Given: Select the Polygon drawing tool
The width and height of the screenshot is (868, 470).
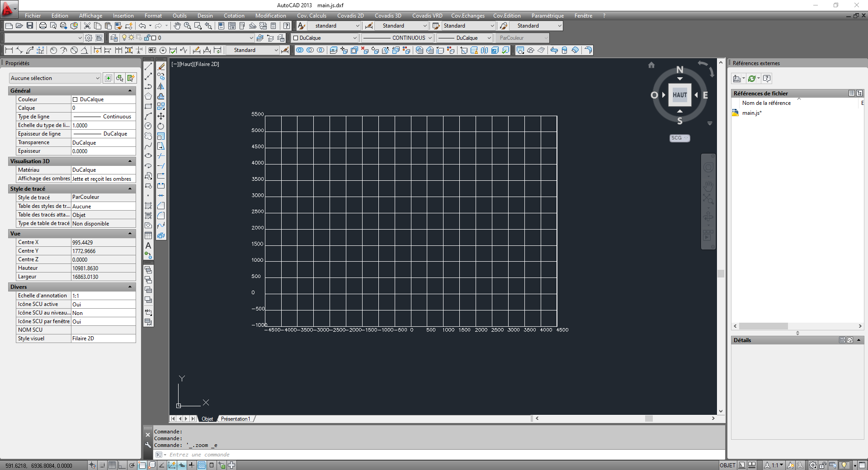Looking at the screenshot, I should click(x=148, y=96).
